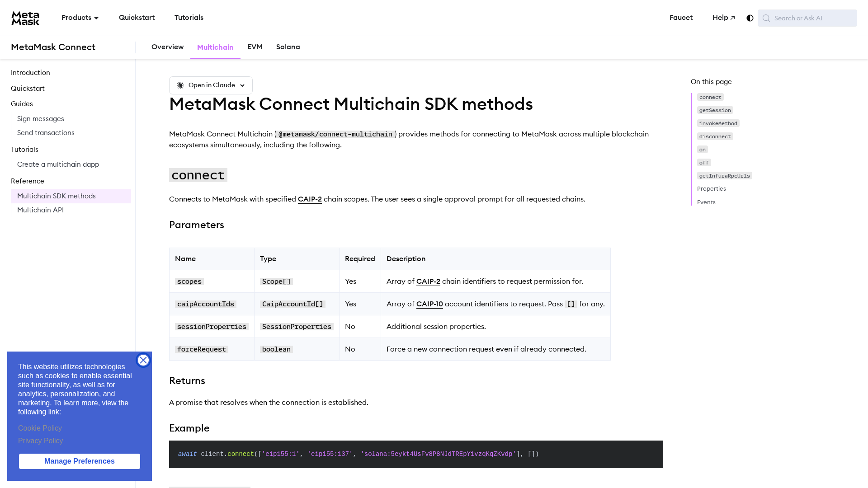This screenshot has width=868, height=488.
Task: Click the Example heading
Action: point(189,428)
